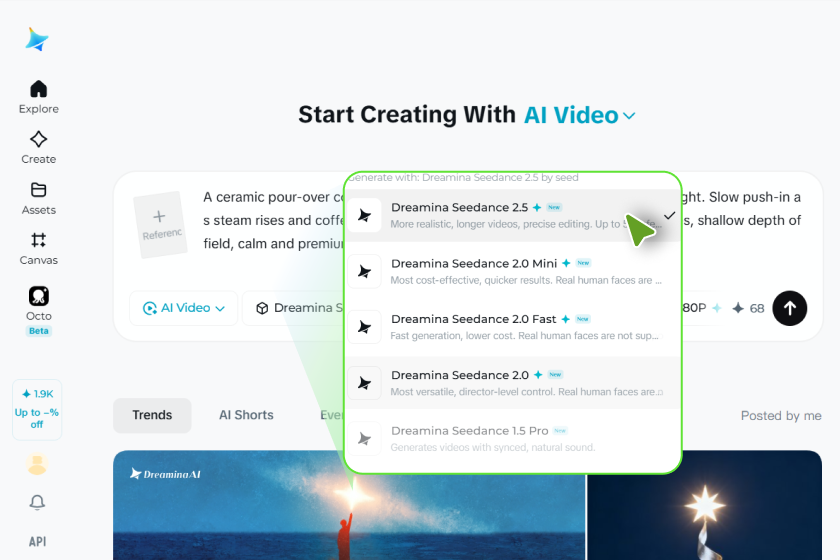Choose Dreamina Seedance 2.0 Fast model
The height and width of the screenshot is (560, 840).
point(513,327)
